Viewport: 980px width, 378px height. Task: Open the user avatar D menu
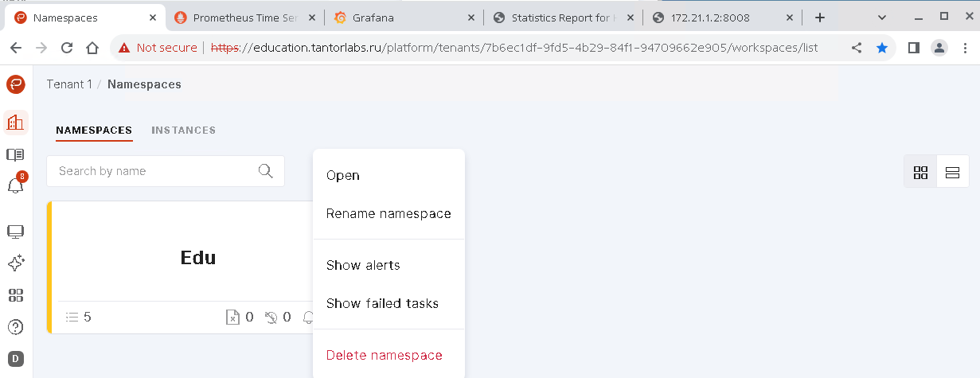(15, 359)
